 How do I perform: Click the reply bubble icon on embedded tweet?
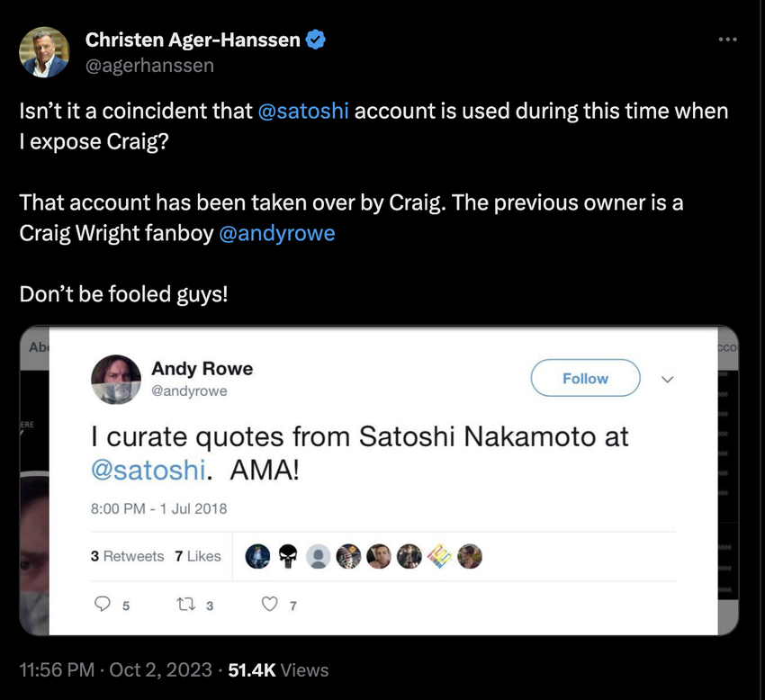click(x=103, y=604)
